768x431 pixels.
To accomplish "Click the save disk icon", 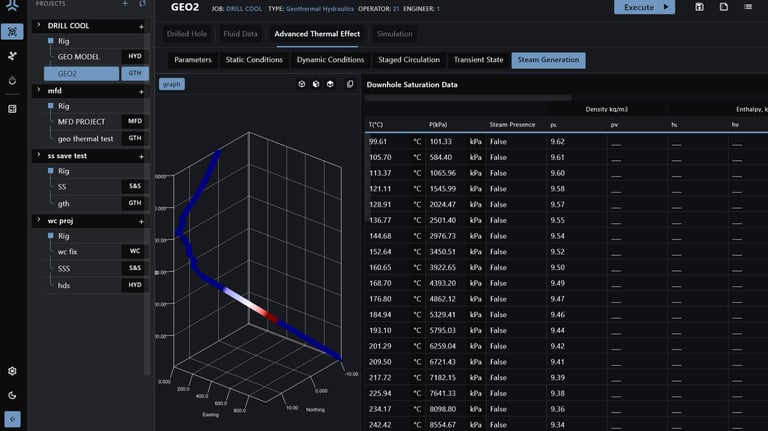I will (699, 7).
